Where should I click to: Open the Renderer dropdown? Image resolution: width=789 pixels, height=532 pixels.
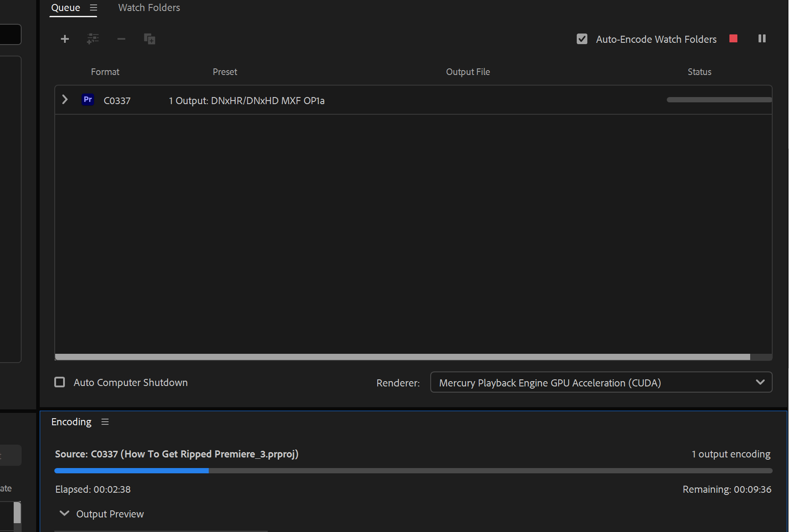pyautogui.click(x=601, y=382)
